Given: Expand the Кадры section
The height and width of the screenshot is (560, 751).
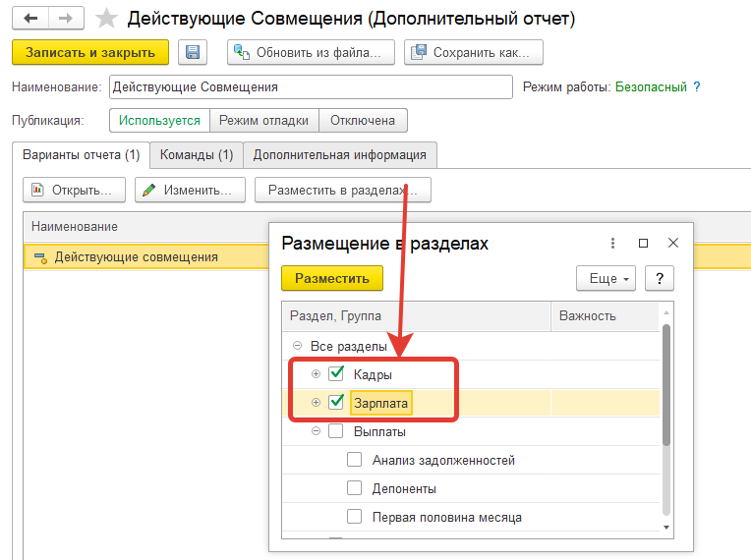Looking at the screenshot, I should [316, 373].
